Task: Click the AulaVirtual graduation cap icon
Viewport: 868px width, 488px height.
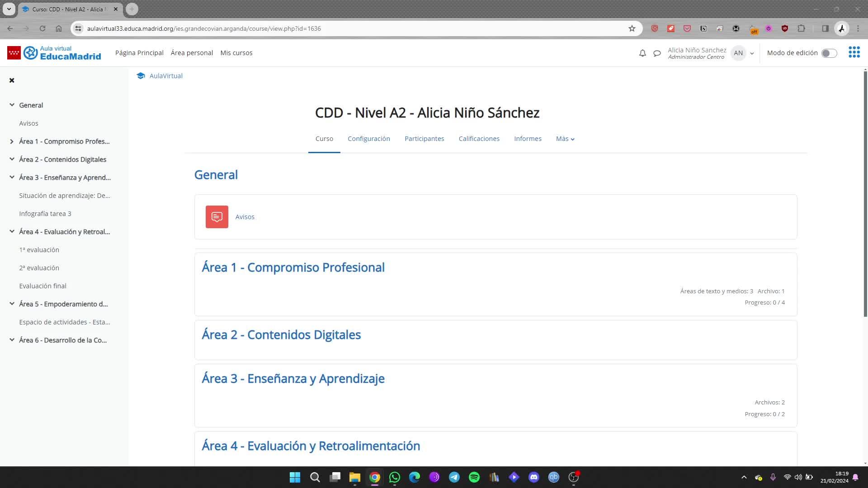Action: click(x=141, y=76)
